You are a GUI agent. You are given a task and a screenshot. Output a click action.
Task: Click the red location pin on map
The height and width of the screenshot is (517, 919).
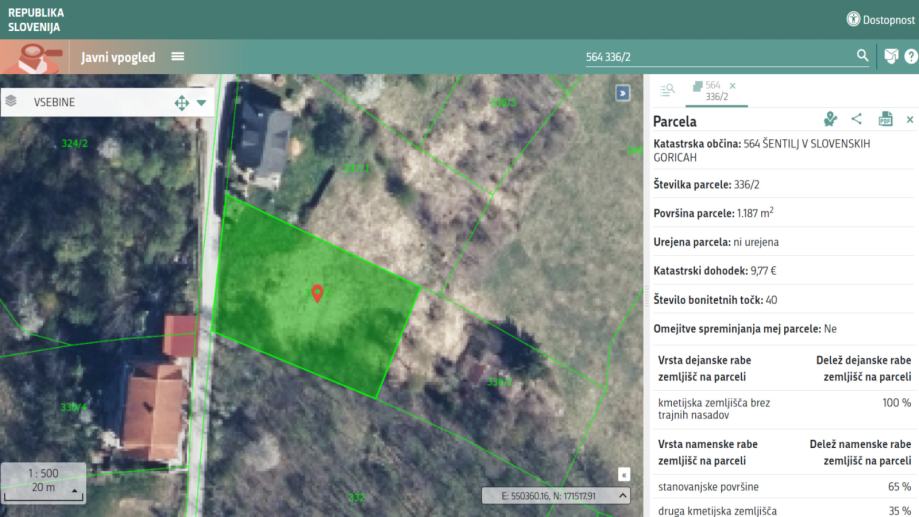coord(317,292)
